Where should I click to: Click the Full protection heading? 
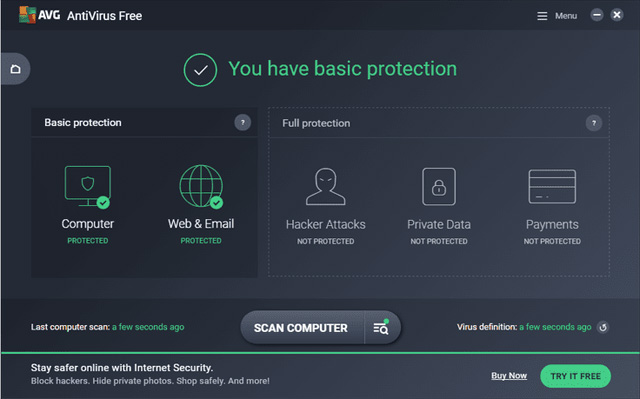tap(316, 123)
